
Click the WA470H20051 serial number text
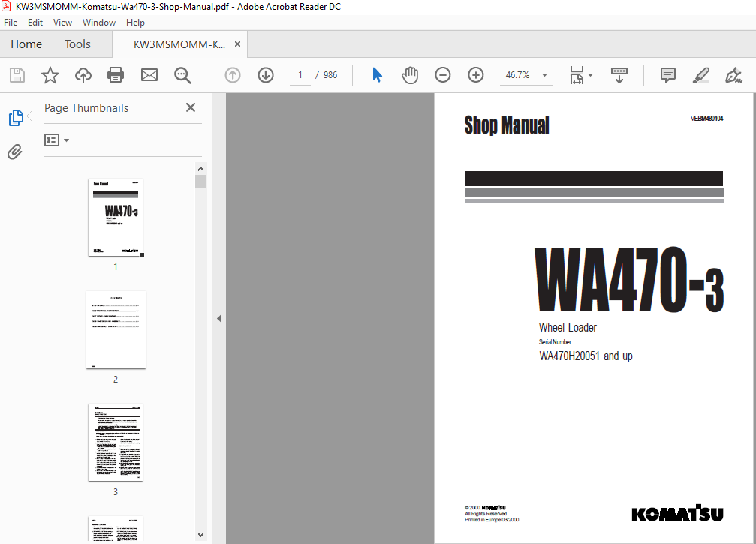tap(586, 356)
